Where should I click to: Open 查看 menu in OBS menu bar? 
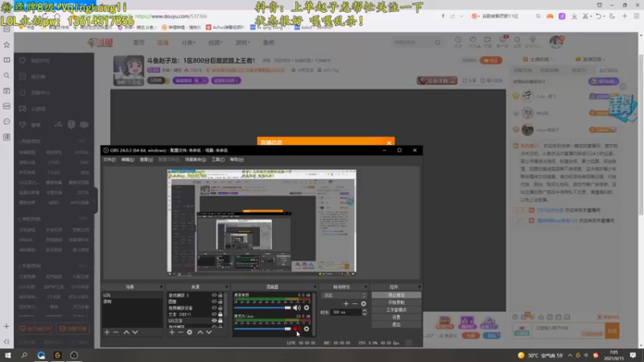pos(147,159)
